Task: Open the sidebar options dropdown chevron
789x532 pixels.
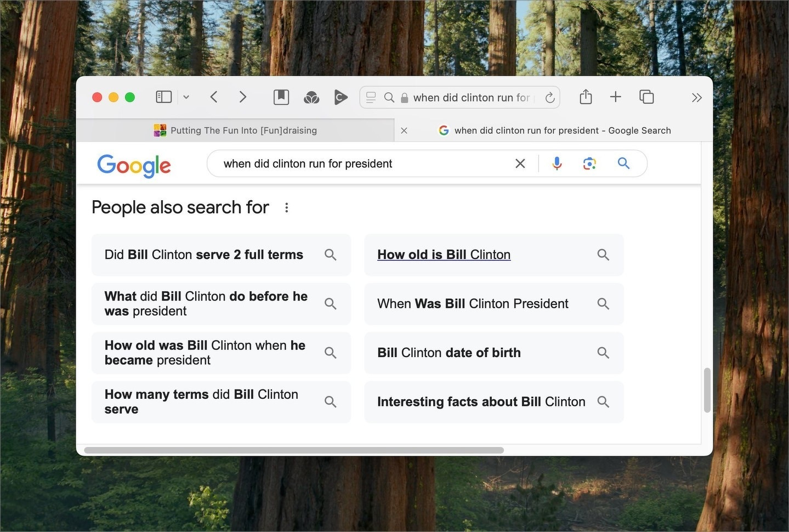Action: 186,97
